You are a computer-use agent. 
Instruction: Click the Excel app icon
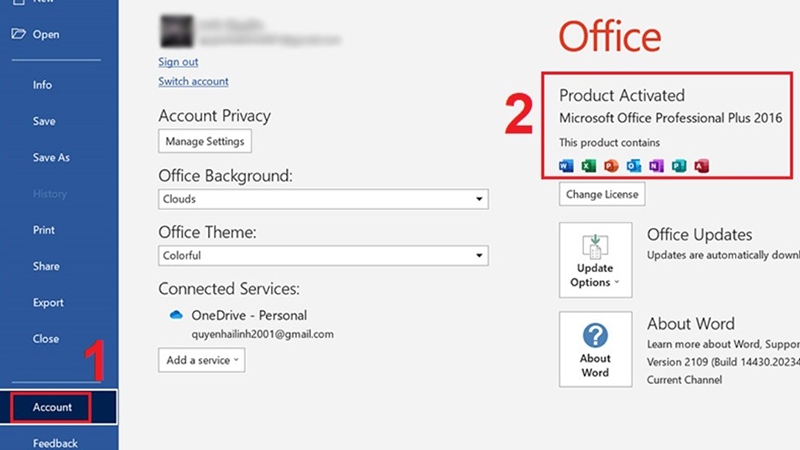click(588, 166)
